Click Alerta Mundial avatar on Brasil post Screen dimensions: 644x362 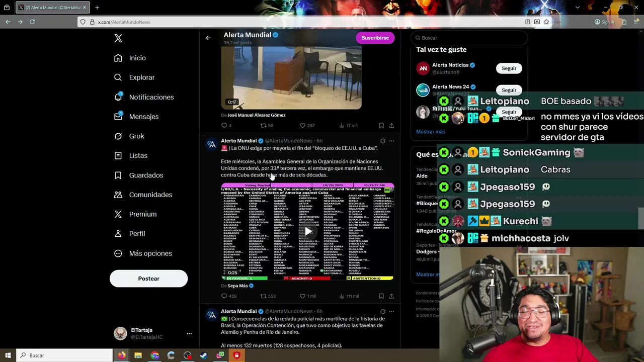[x=211, y=315]
